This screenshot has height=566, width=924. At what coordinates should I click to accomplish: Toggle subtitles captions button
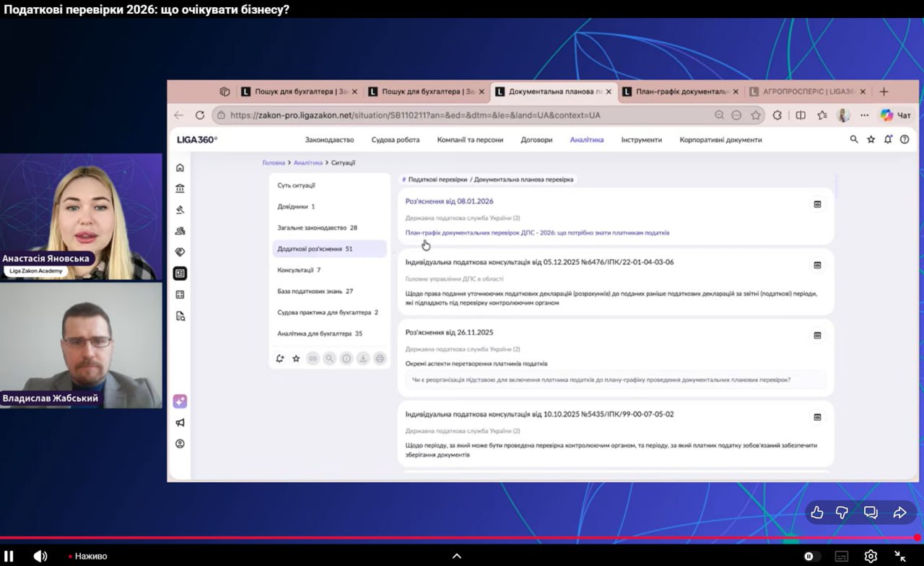tap(842, 556)
